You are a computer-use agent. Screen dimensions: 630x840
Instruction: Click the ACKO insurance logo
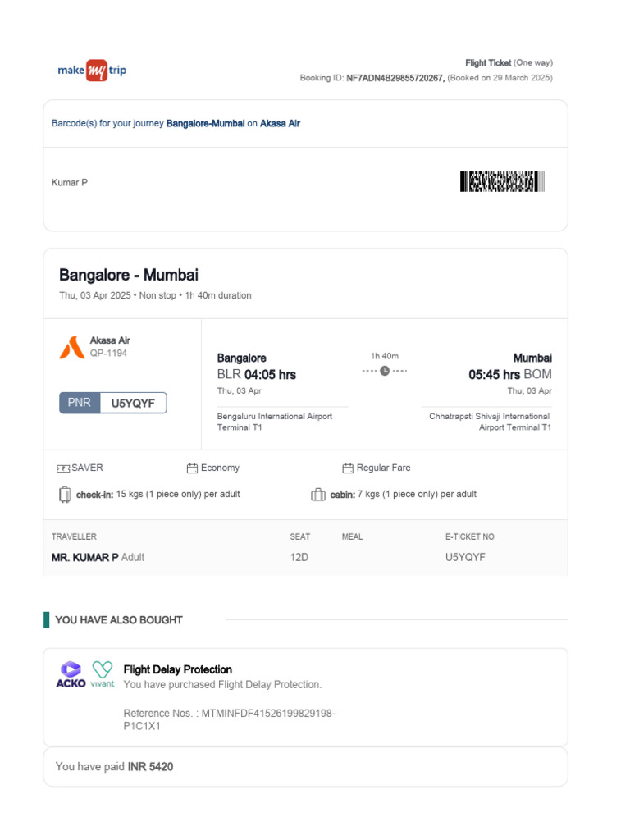(71, 675)
